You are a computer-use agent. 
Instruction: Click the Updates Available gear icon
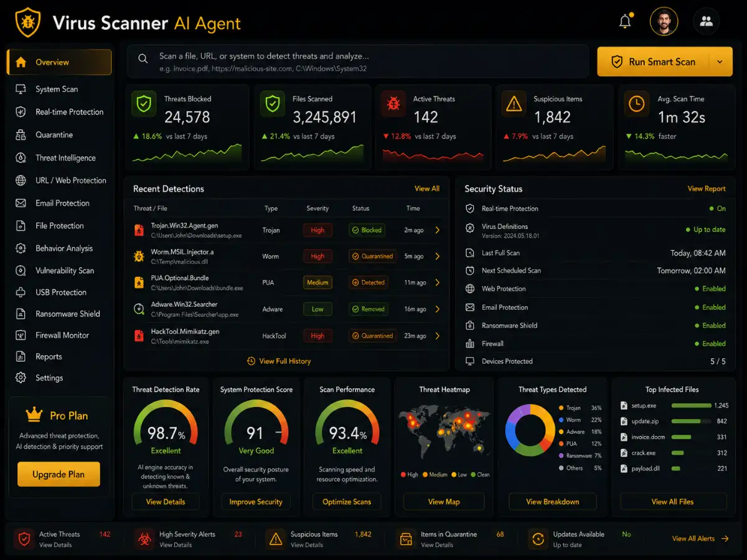(537, 539)
